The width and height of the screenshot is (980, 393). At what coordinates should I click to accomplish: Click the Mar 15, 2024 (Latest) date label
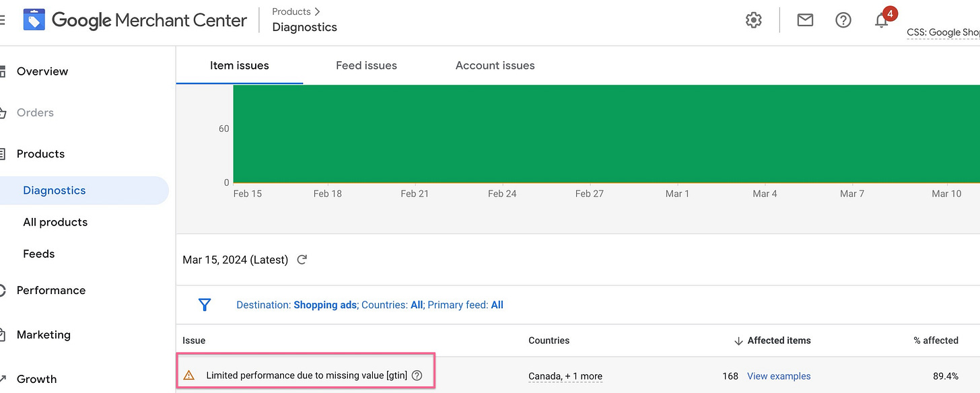235,260
